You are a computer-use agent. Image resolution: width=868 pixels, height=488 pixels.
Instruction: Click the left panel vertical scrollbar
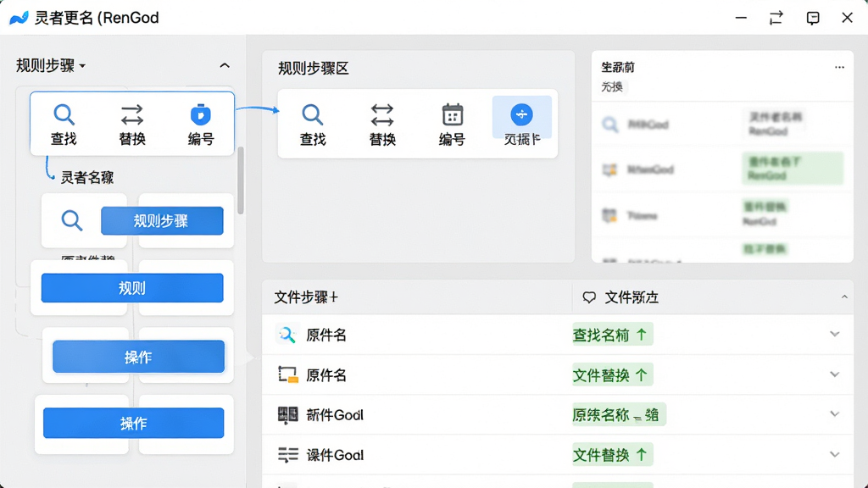[240, 180]
